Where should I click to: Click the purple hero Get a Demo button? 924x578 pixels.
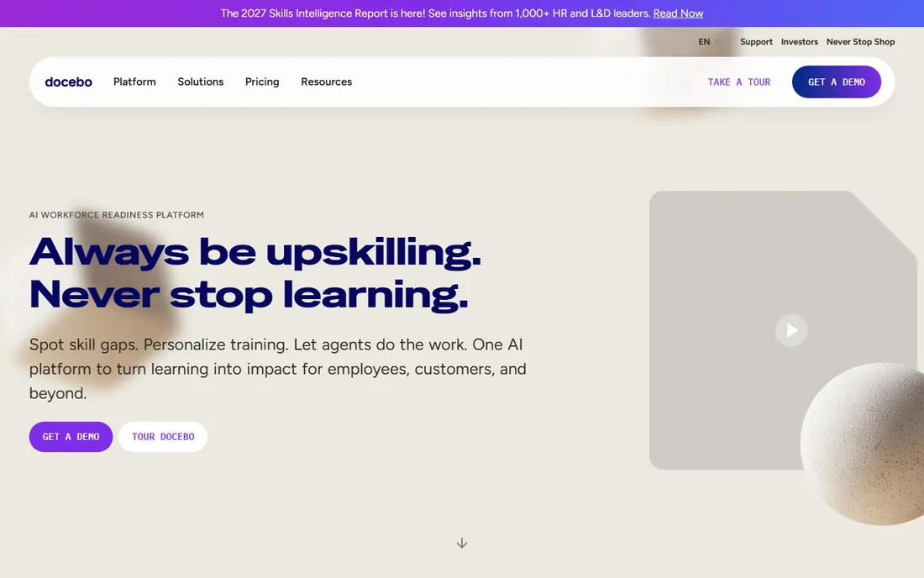coord(71,437)
